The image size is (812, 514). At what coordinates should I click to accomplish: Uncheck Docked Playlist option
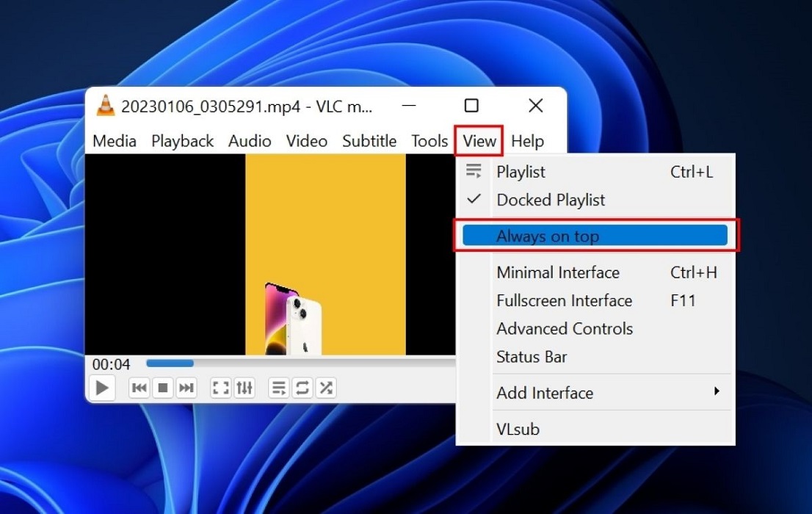point(551,200)
